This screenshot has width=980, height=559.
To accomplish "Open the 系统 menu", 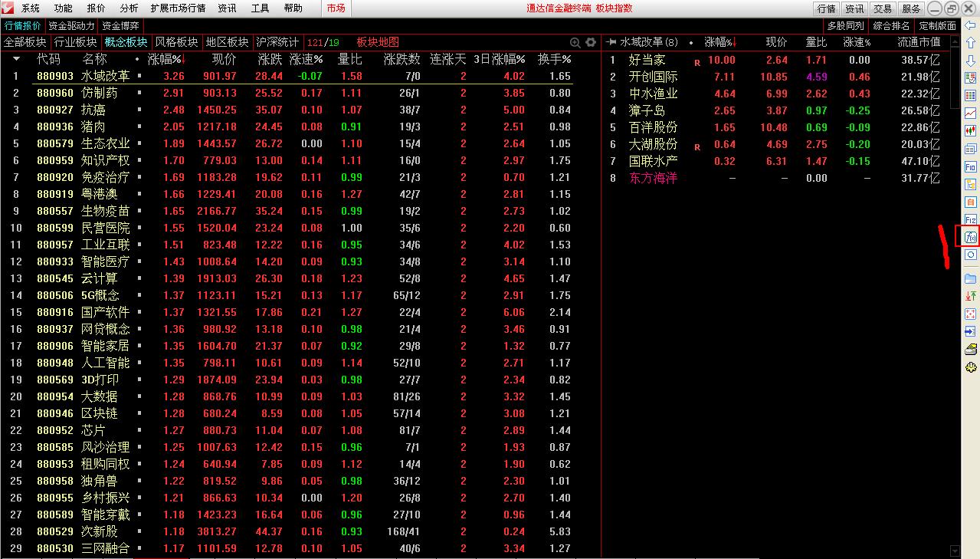I will coord(31,8).
